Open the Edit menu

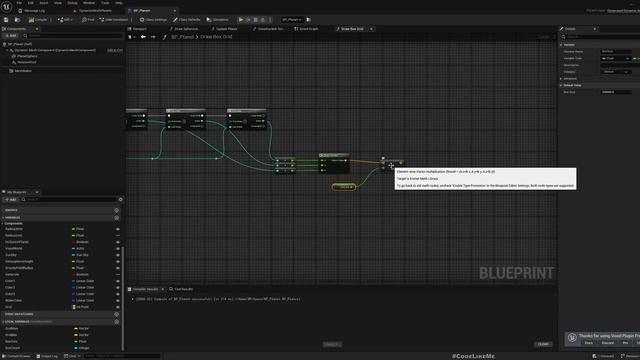pos(31,3)
